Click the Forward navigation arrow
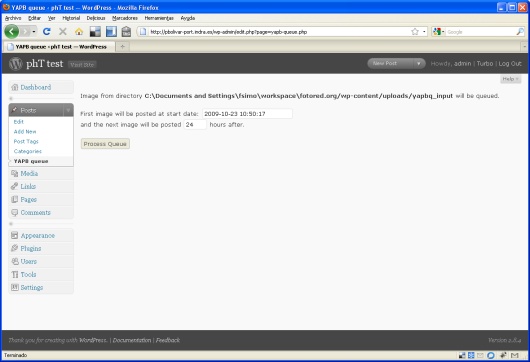The height and width of the screenshot is (362, 530). [25, 32]
